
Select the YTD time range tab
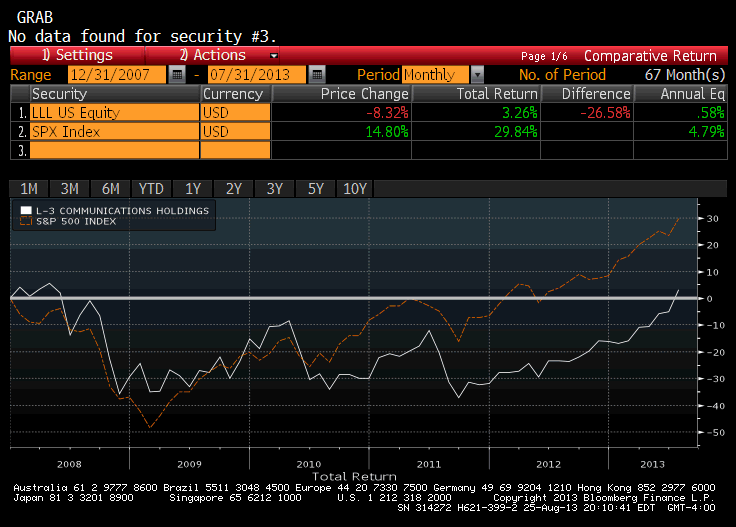click(151, 189)
